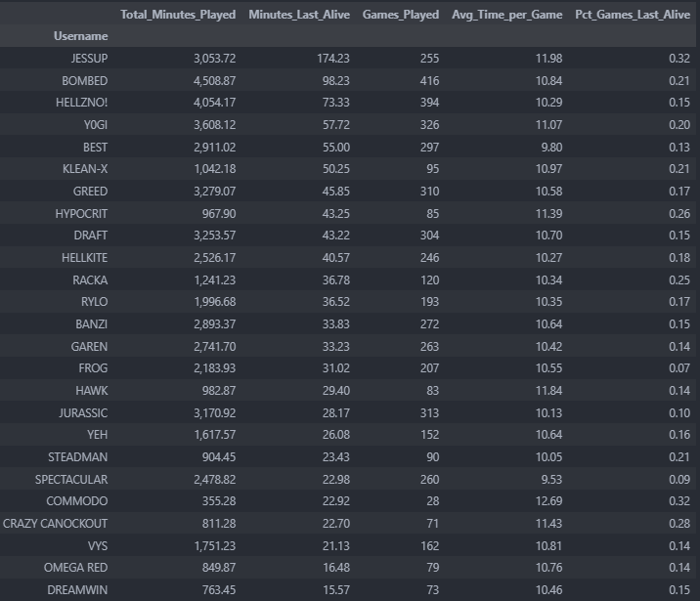Select the JESSUP username row label
Viewport: 700px width, 601px height.
(x=89, y=59)
